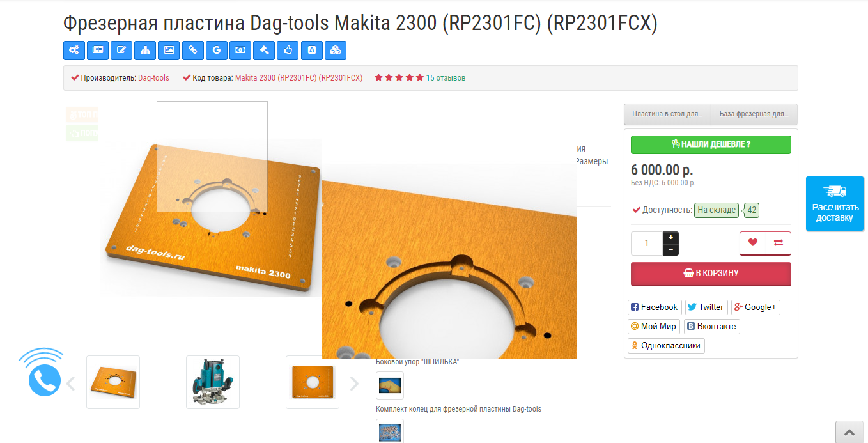Open the pencil edit toolbar icon
Screen dimensions: 868x443
[x=121, y=50]
